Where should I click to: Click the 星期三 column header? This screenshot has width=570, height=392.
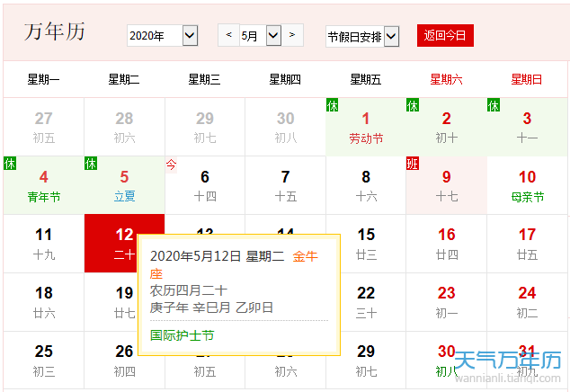204,79
